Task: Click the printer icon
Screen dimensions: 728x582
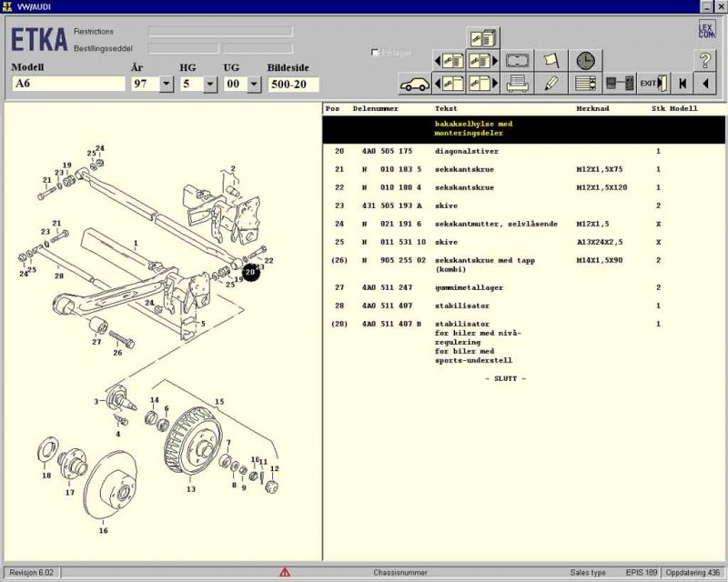Action: 519,84
